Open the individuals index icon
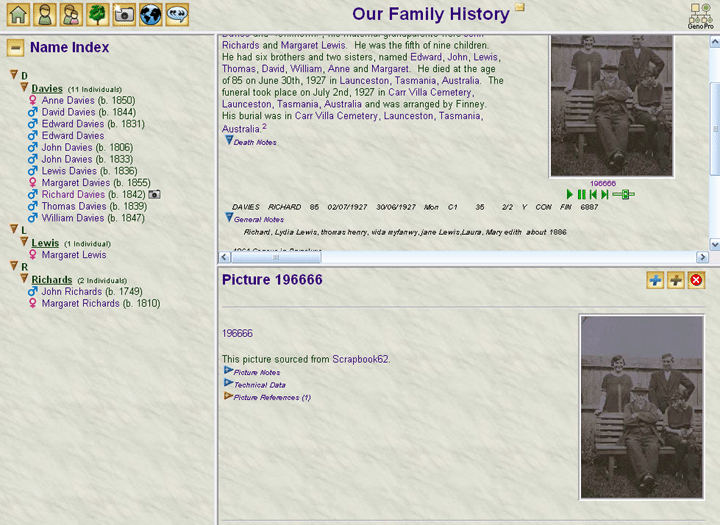This screenshot has height=525, width=720. coord(44,14)
